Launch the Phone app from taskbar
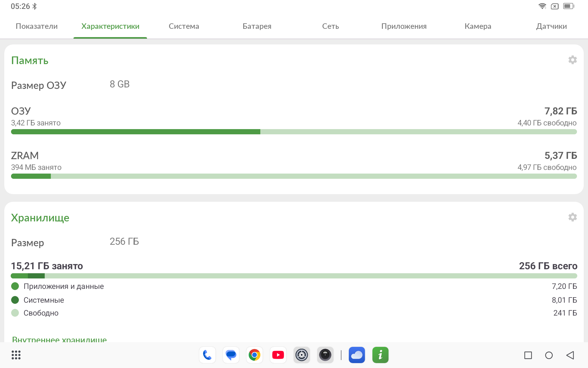Screen dimensions: 588x368 [x=207, y=355]
